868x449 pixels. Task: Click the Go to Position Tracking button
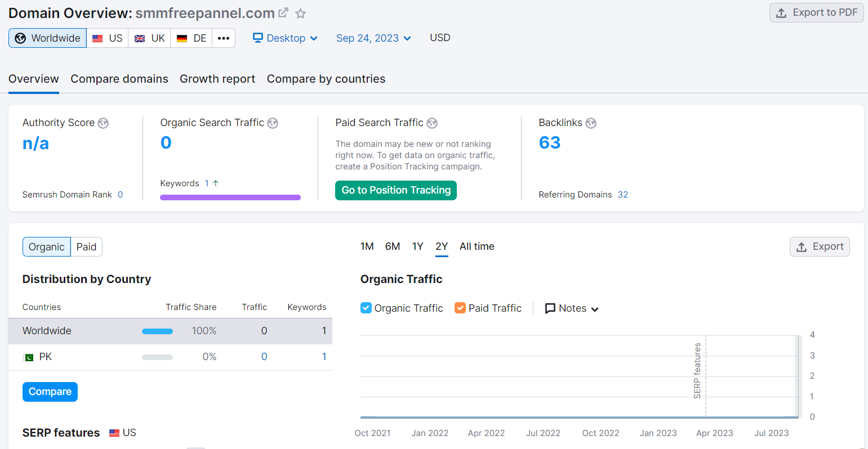(x=396, y=190)
